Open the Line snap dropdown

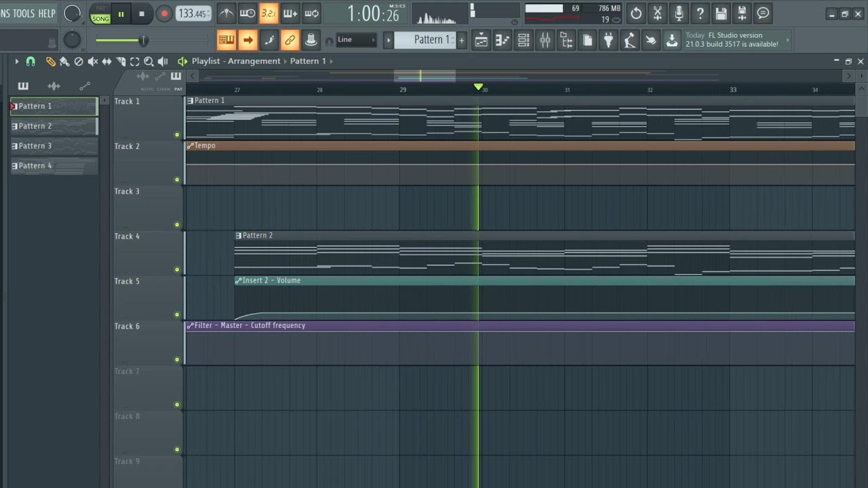tap(357, 40)
